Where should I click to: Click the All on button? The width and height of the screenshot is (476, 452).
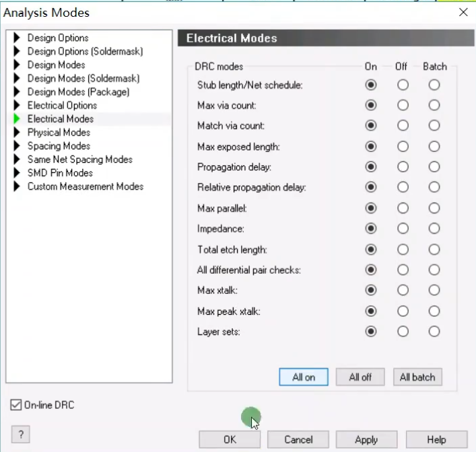pyautogui.click(x=304, y=377)
